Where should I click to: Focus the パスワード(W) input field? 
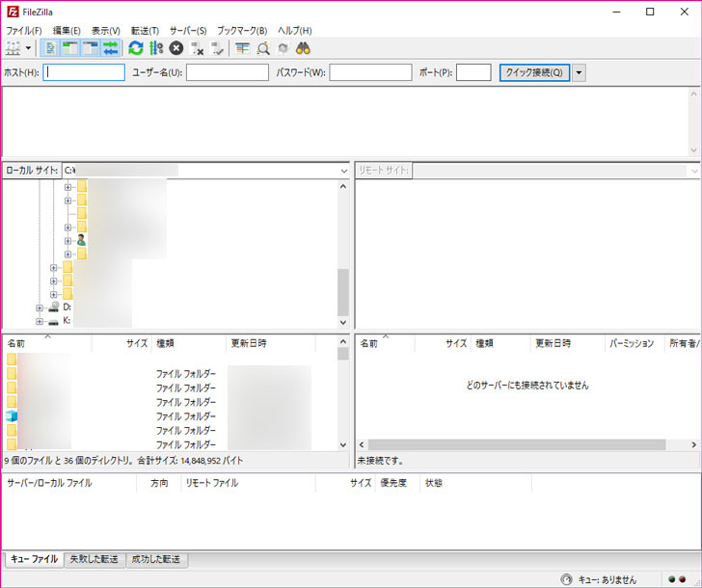370,72
